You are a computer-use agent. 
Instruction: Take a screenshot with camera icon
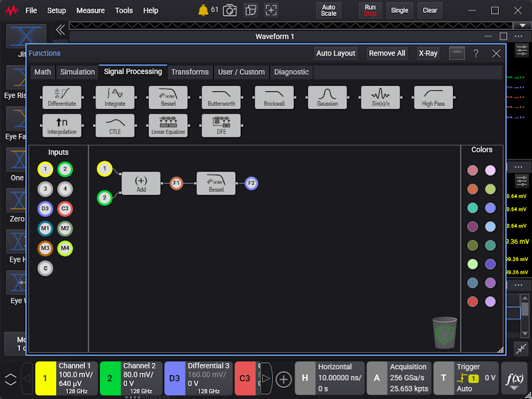pos(230,10)
